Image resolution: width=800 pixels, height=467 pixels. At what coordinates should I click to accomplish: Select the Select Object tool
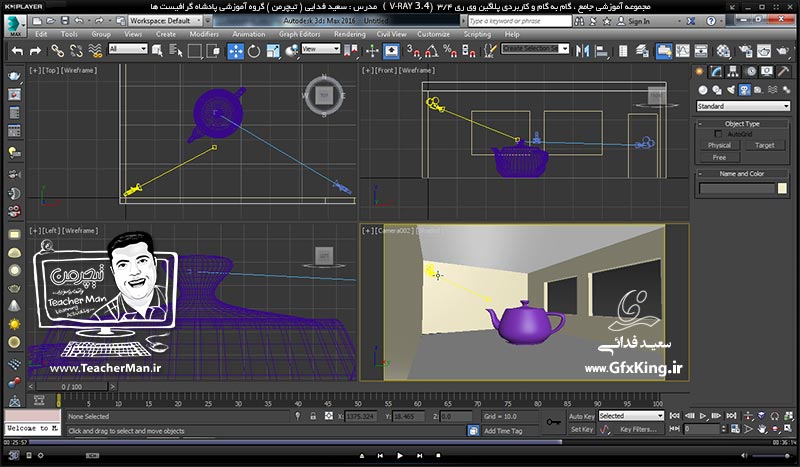pos(157,51)
